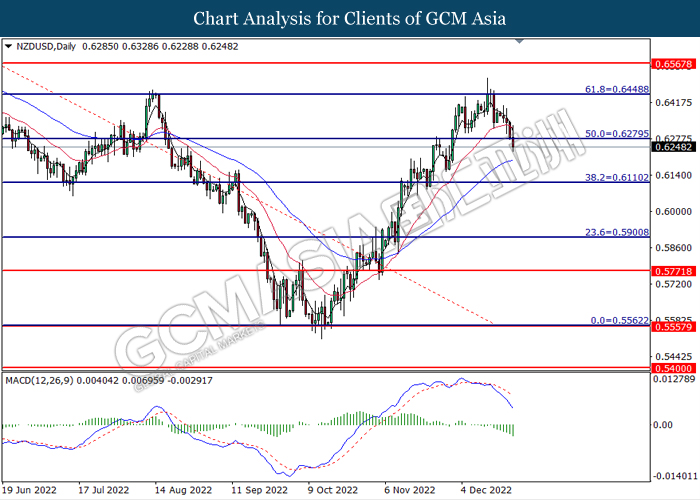Click the 61.8=0.64488 Fibonacci label
The width and height of the screenshot is (700, 500).
pos(617,89)
